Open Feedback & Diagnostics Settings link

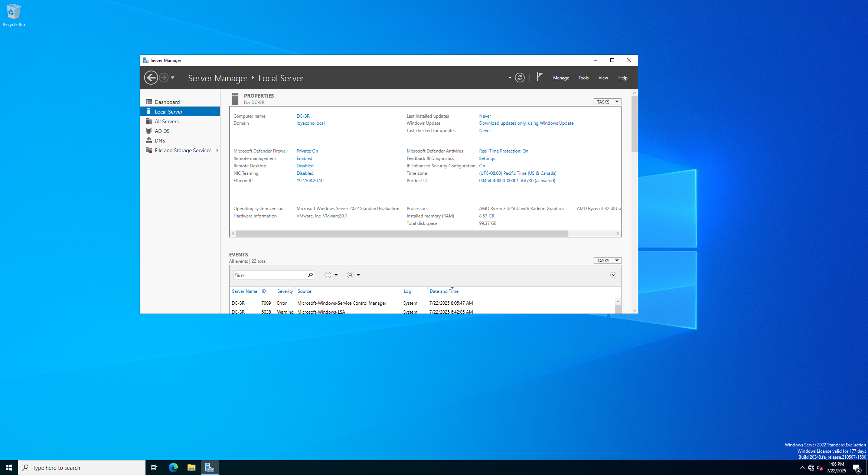pyautogui.click(x=487, y=158)
